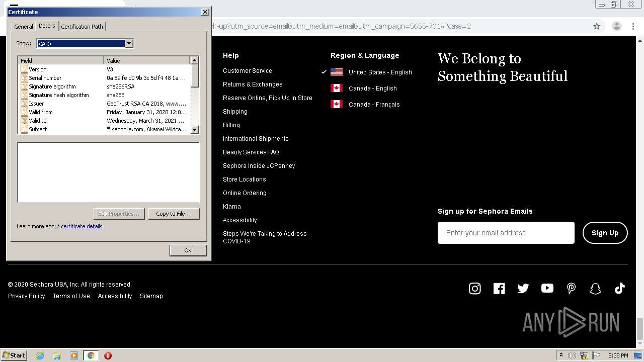This screenshot has height=362, width=644.
Task: Click the taskbar clock showing 5:38 PM
Action: pos(618,355)
